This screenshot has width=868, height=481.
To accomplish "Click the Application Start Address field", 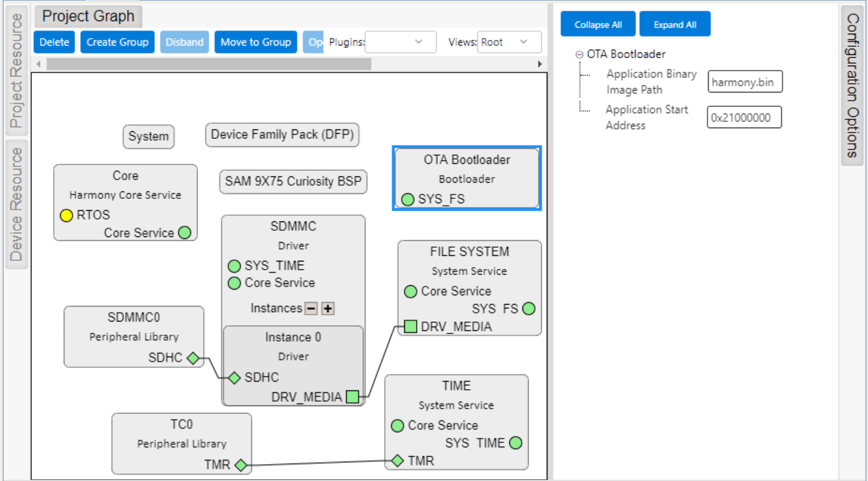I will point(744,118).
